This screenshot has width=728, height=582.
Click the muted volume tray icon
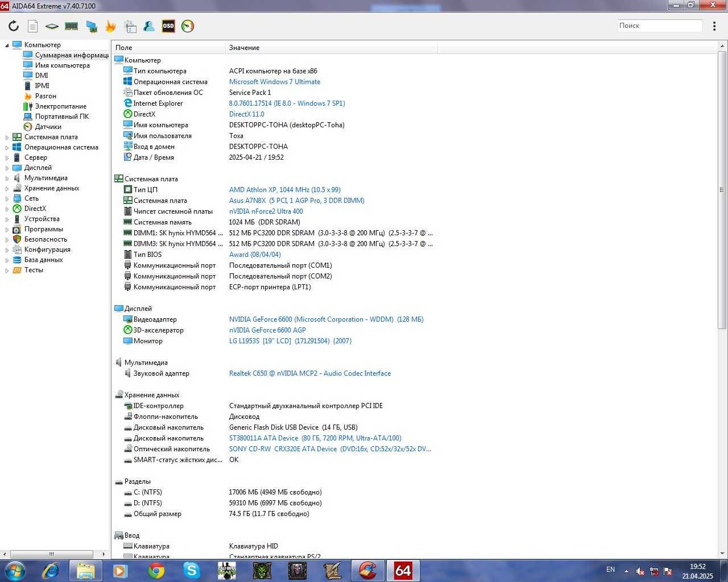click(640, 571)
